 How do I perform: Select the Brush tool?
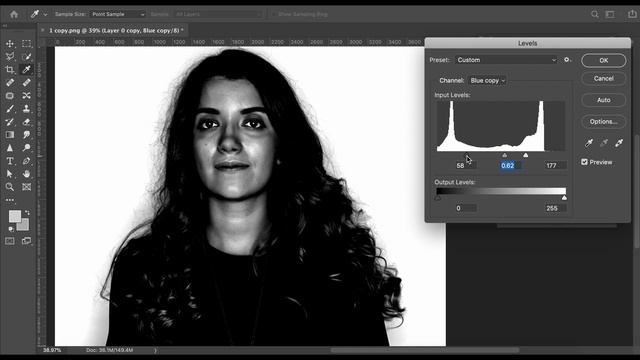pos(10,109)
